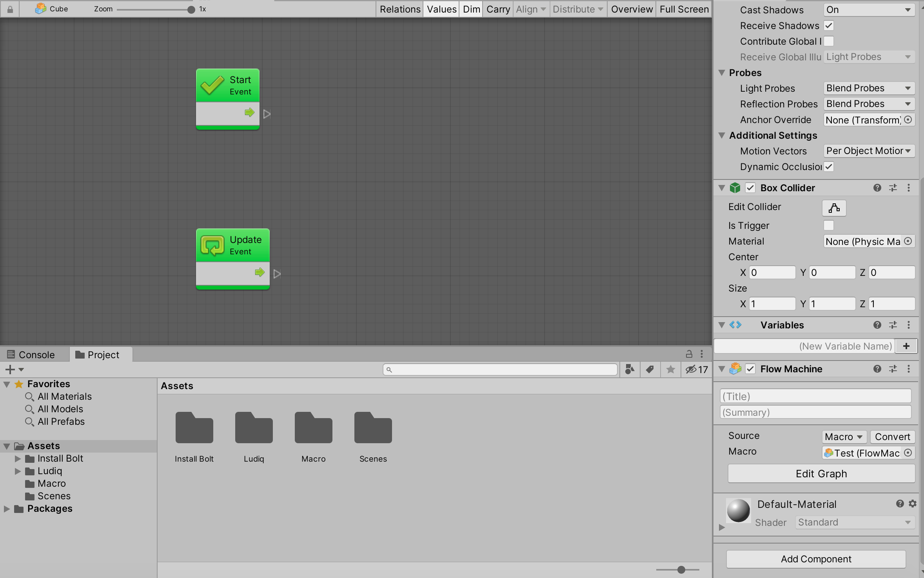Screen dimensions: 924x578
Task: Disable the Flow Machine component checkbox
Action: (x=750, y=369)
